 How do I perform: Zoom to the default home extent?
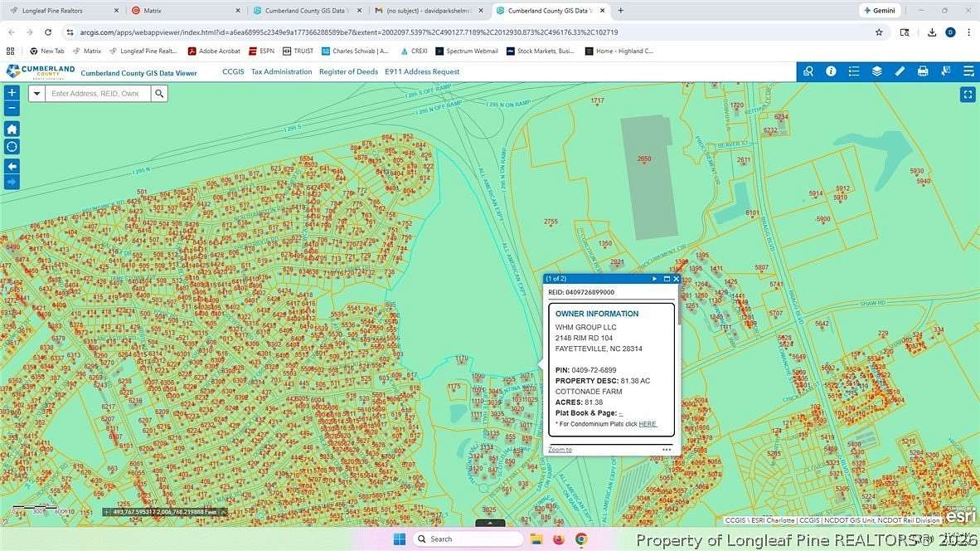tap(11, 129)
